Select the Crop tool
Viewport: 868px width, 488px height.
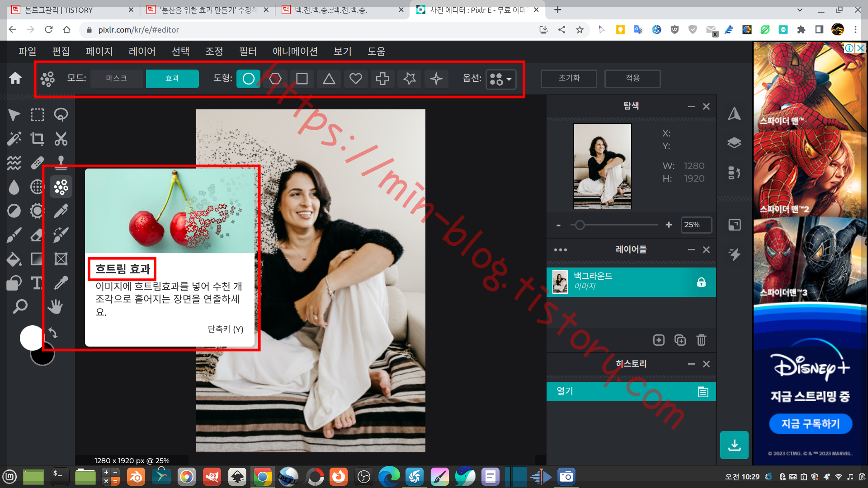pyautogui.click(x=37, y=139)
